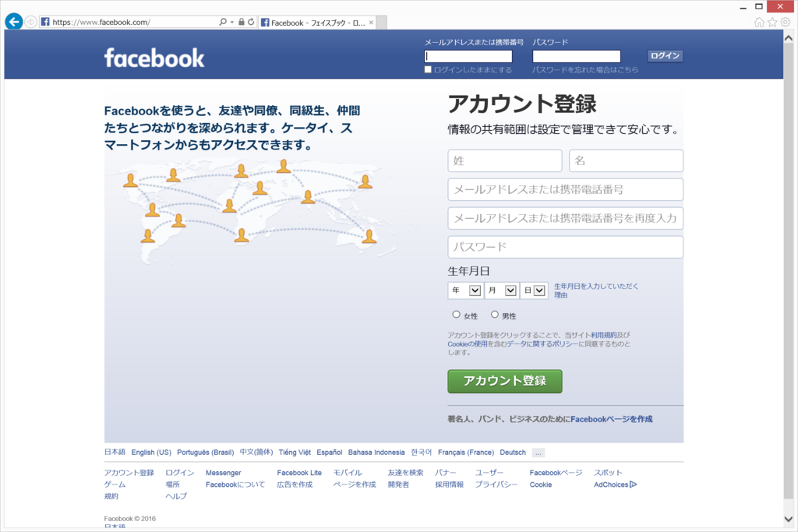Tick the ログインしたままにする checkbox
The width and height of the screenshot is (798, 532).
[428, 69]
